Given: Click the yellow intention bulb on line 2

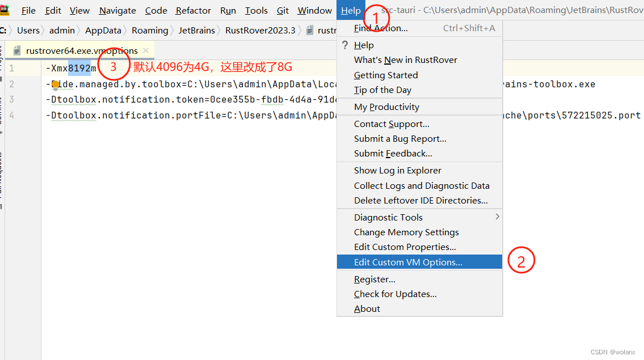Looking at the screenshot, I should point(56,85).
